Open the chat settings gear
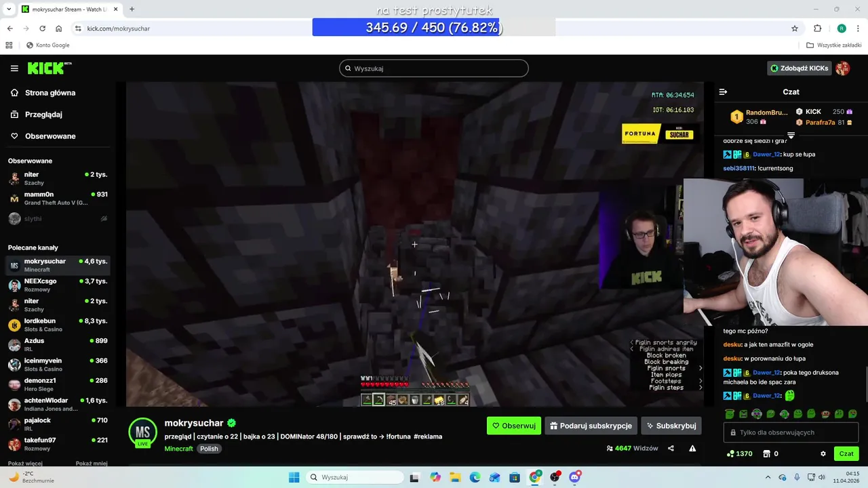This screenshot has height=488, width=868. [823, 453]
